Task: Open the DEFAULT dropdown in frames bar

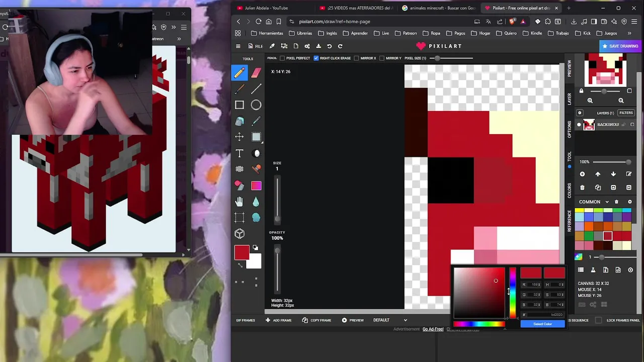Action: 390,320
